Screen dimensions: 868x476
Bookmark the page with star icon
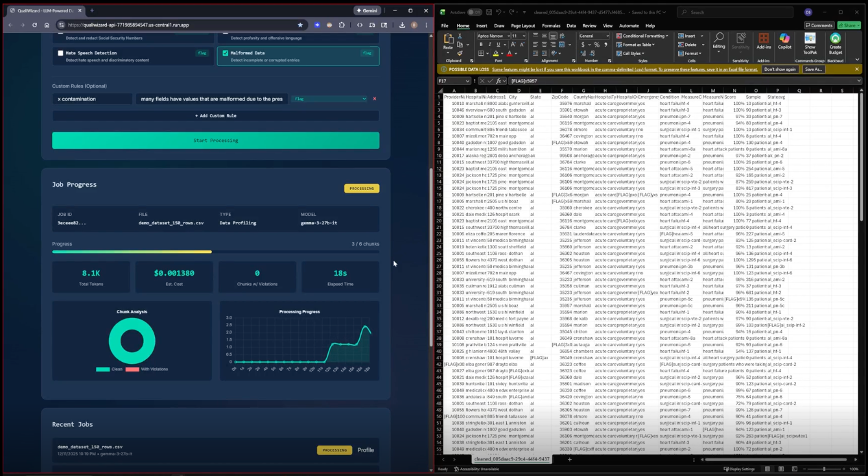tap(300, 25)
